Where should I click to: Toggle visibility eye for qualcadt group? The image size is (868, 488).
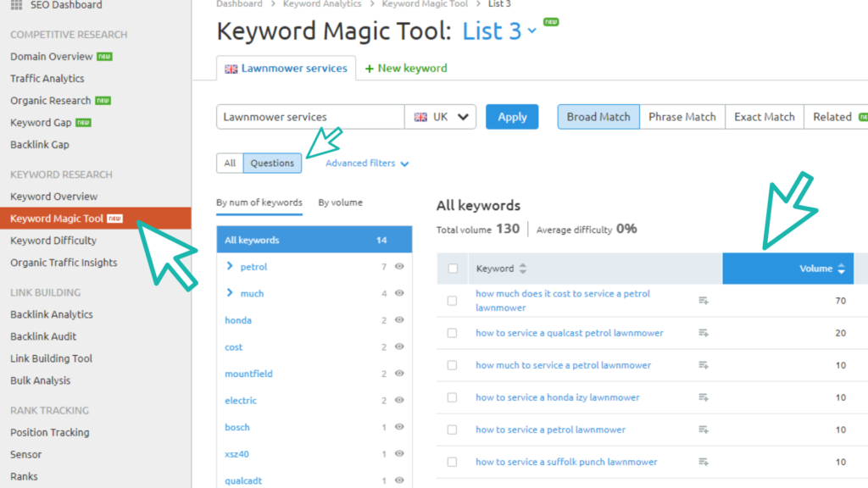click(399, 480)
